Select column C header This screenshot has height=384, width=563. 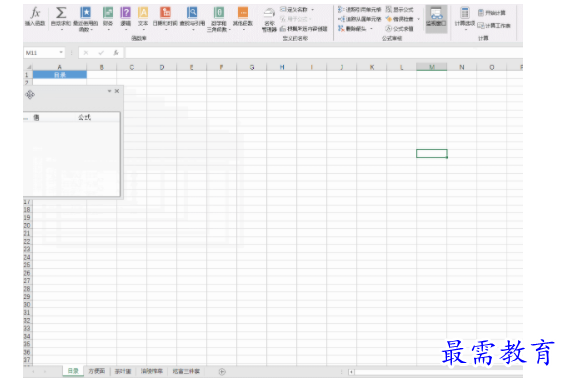click(132, 67)
